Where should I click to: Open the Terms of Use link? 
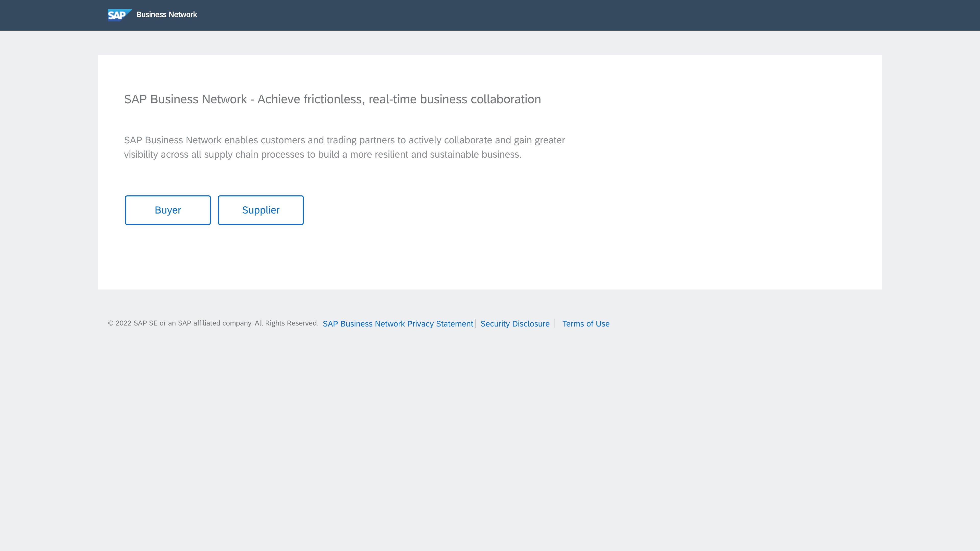(586, 324)
